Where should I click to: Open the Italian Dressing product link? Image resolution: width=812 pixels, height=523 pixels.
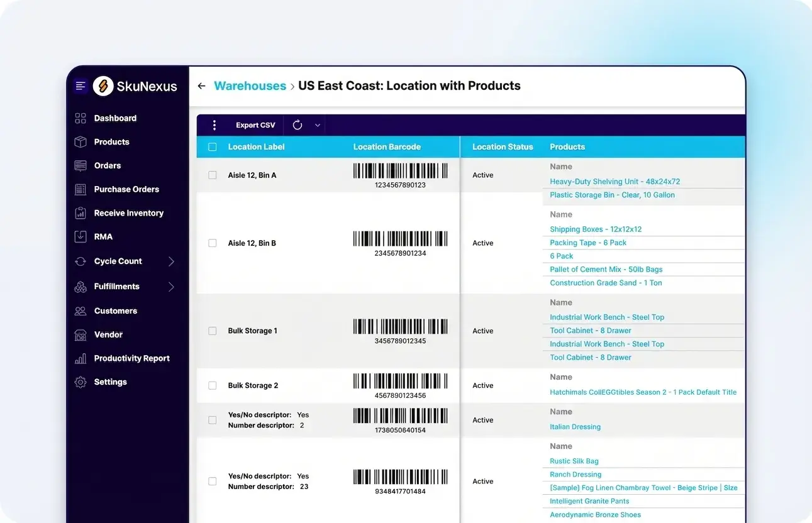(x=575, y=427)
